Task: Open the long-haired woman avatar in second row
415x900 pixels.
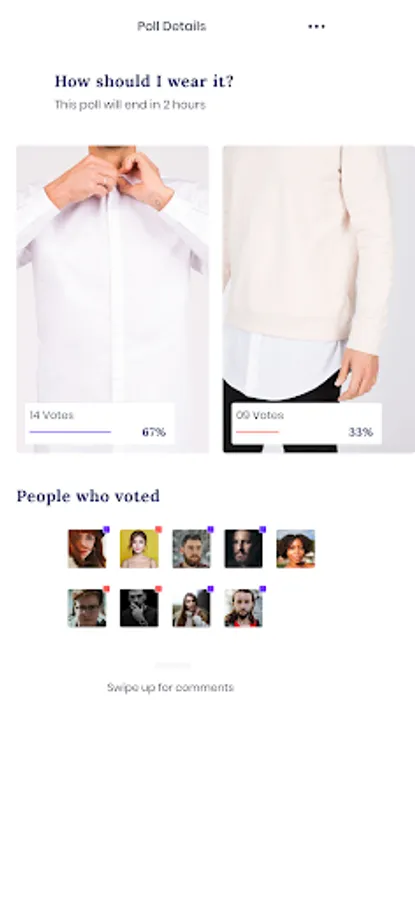Action: (x=192, y=608)
